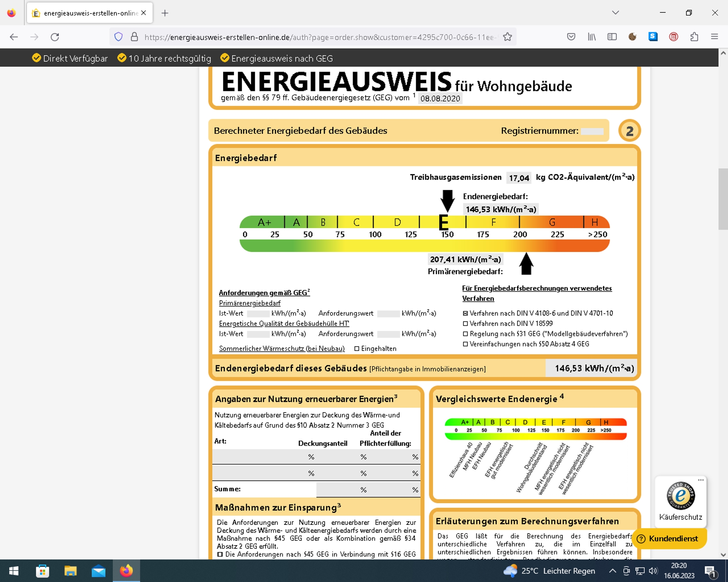Click Energieausweis nach GEG header text

point(282,58)
